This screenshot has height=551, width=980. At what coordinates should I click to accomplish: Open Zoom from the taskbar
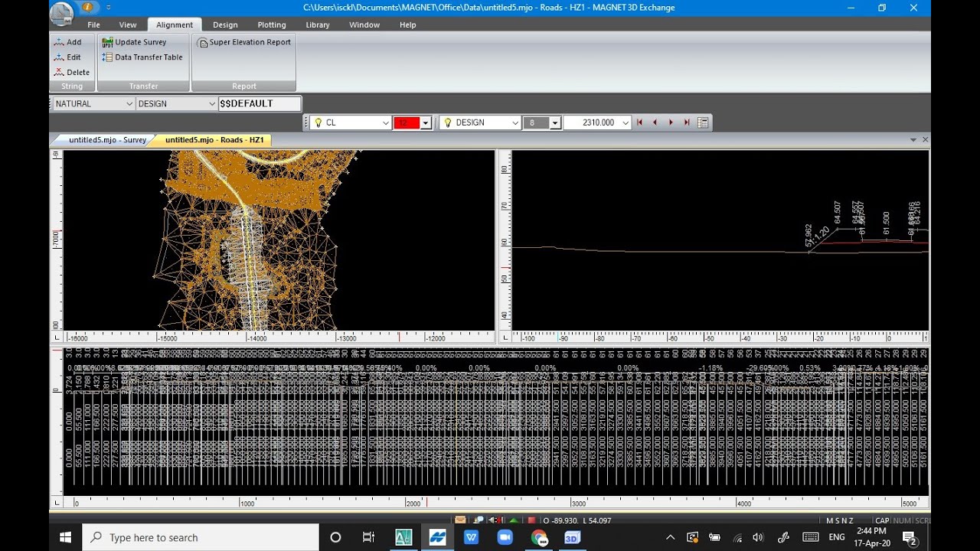click(x=505, y=537)
